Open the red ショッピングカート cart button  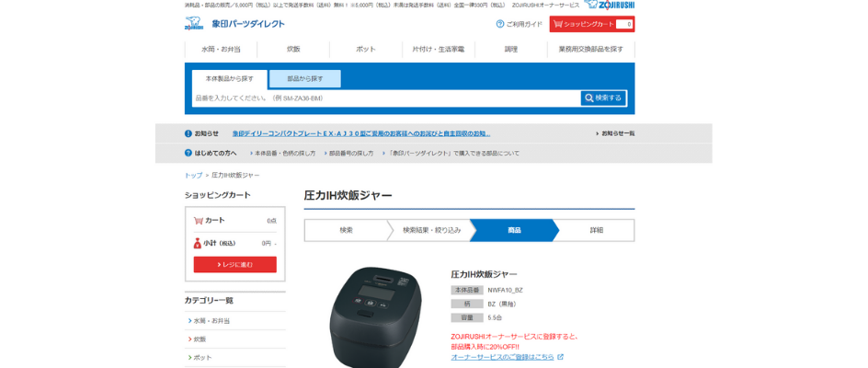592,25
